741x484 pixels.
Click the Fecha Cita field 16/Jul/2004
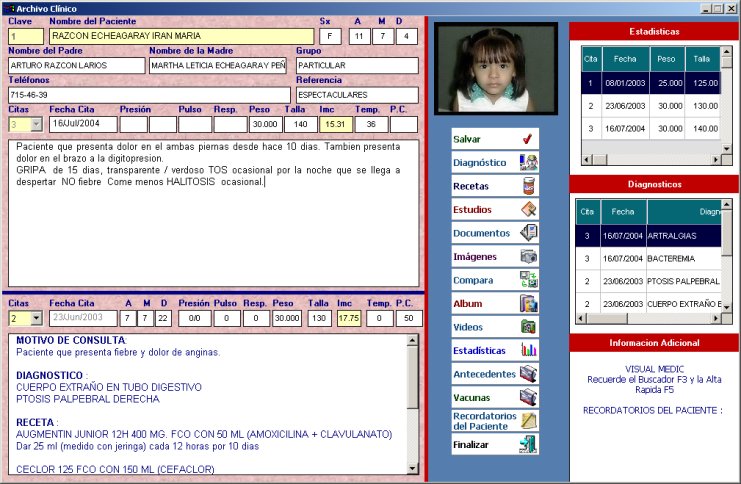point(83,124)
